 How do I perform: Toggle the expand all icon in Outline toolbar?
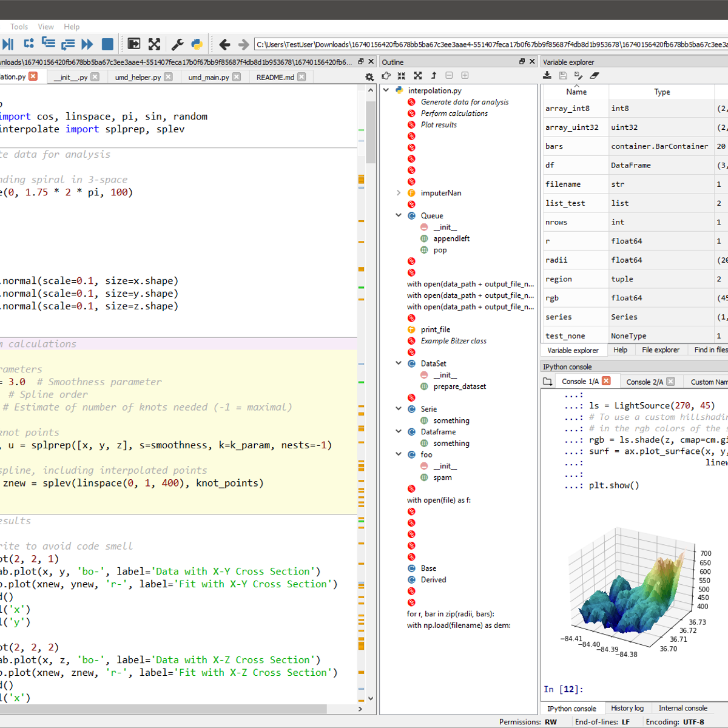click(x=417, y=75)
